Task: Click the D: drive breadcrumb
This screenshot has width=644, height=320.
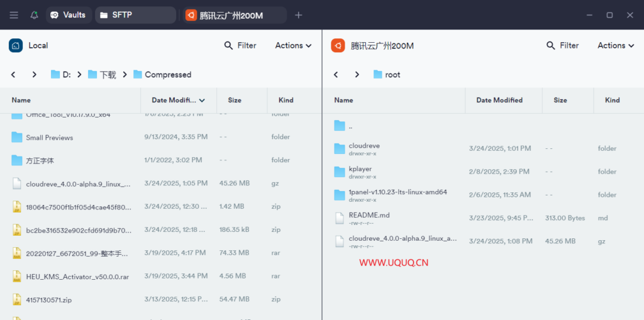Action: pyautogui.click(x=61, y=74)
